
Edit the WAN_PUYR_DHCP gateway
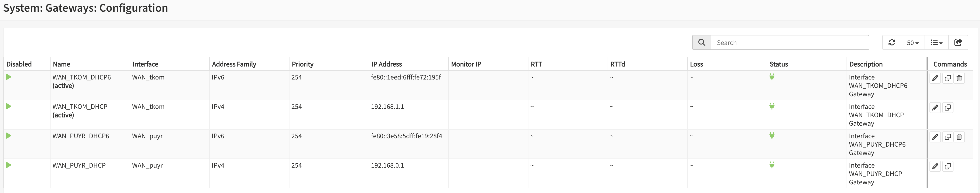point(935,166)
